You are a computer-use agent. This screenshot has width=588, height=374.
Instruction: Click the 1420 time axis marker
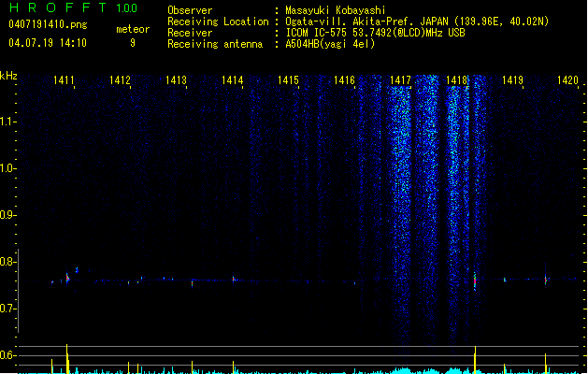click(x=567, y=80)
